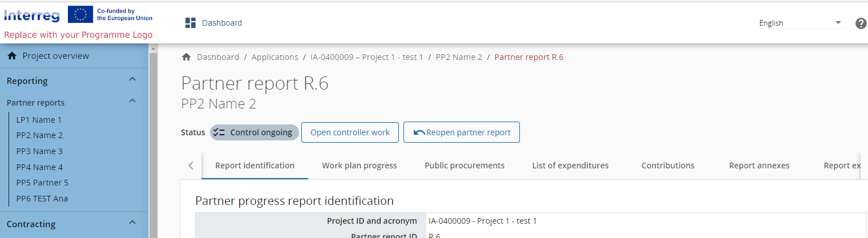Click Reopen partner report button

(461, 132)
